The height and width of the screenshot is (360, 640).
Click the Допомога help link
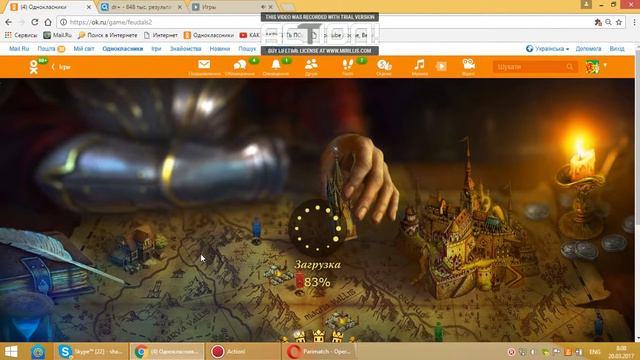coord(588,49)
